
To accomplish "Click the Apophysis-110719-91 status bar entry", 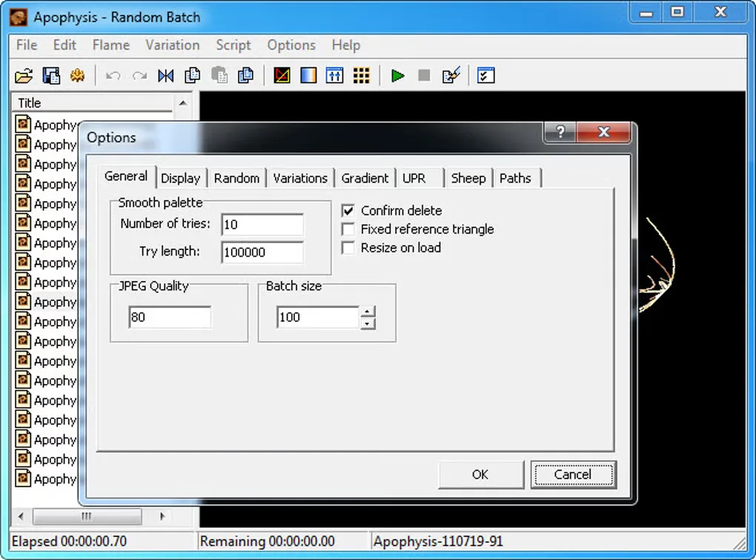I will [x=438, y=541].
